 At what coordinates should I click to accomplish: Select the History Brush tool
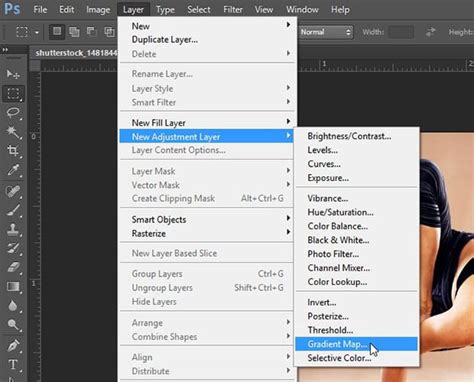point(13,248)
